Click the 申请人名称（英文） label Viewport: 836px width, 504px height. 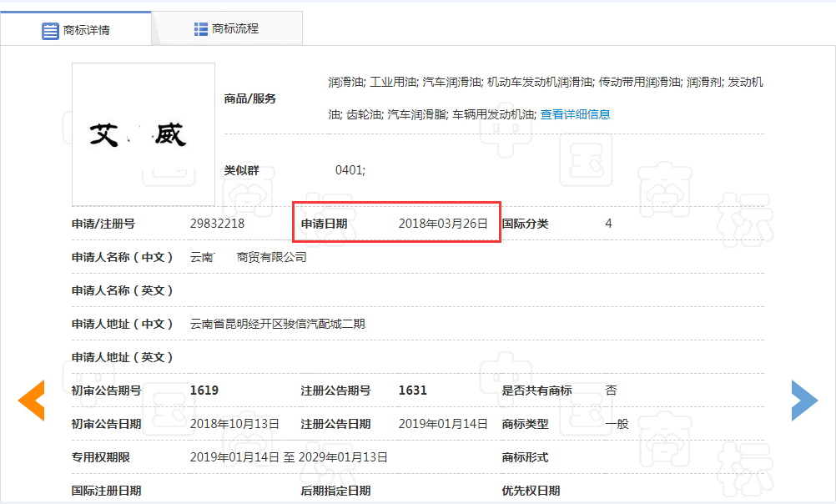pos(123,290)
